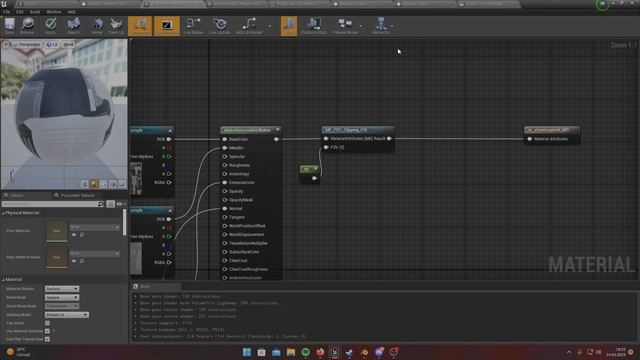This screenshot has width=640, height=360.
Task: Expand MakeMaterialAttributes node dropdown arrow
Action: pyautogui.click(x=278, y=130)
